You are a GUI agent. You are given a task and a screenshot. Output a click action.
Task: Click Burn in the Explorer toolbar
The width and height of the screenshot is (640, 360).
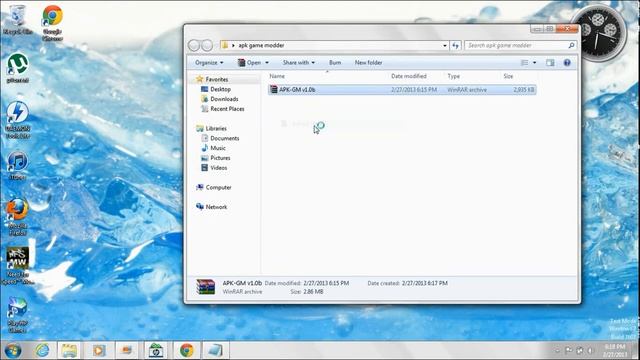pyautogui.click(x=335, y=62)
